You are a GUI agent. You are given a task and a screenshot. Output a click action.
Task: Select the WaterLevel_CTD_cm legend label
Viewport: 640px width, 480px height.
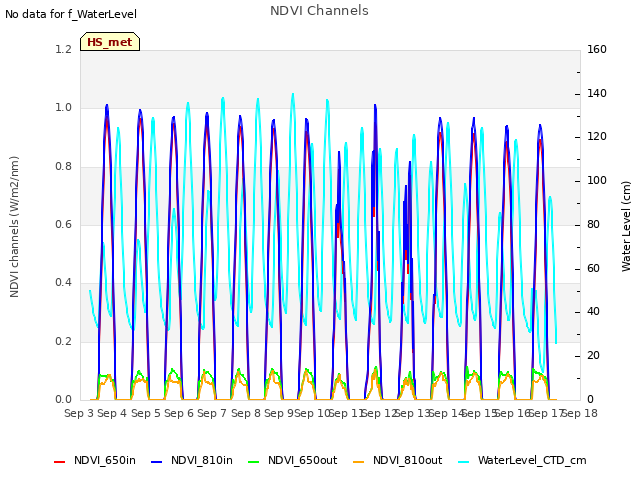tap(532, 460)
